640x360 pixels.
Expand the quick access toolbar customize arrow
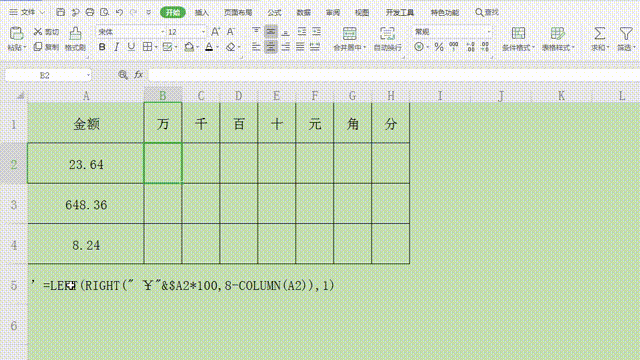149,12
